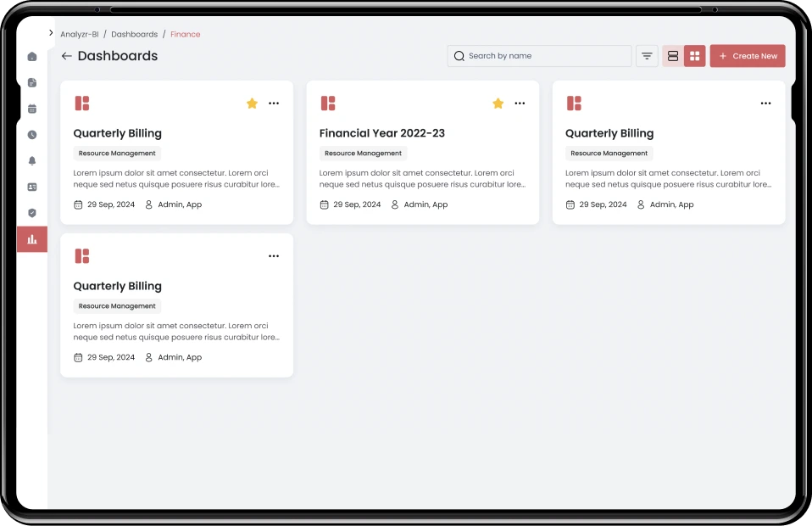Screen dimensions: 812x526
Task: Open the third Quarterly Billing card's menu
Action: [x=765, y=103]
